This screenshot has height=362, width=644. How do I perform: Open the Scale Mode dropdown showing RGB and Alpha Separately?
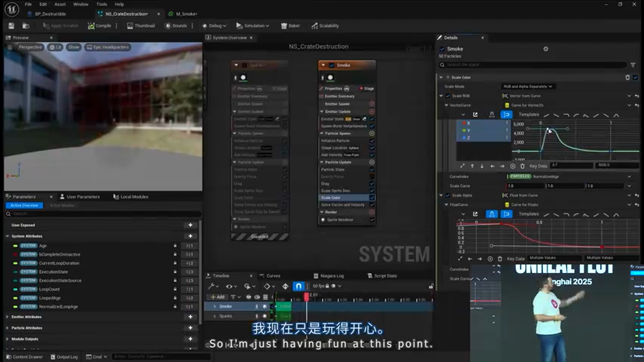[x=527, y=86]
